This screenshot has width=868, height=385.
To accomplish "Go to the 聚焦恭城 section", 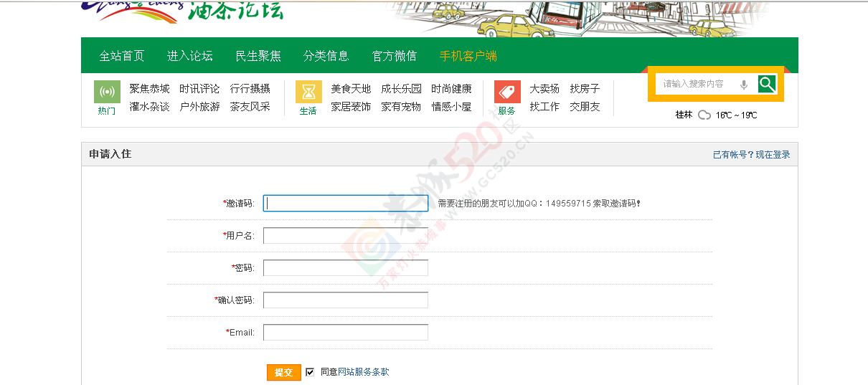I will [150, 89].
